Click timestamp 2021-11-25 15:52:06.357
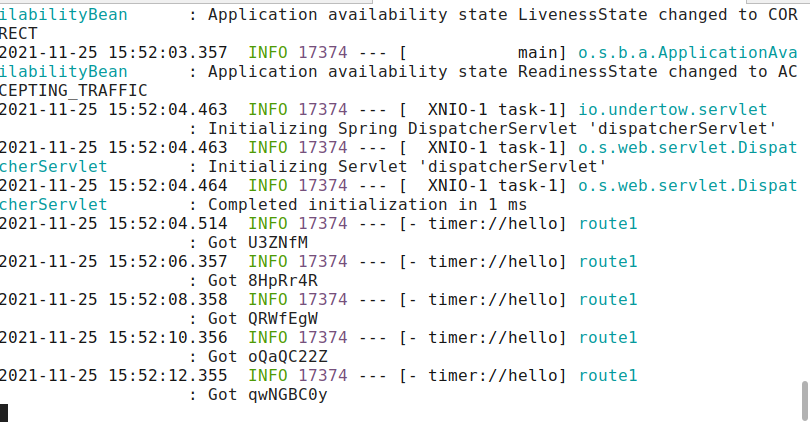 (x=114, y=262)
